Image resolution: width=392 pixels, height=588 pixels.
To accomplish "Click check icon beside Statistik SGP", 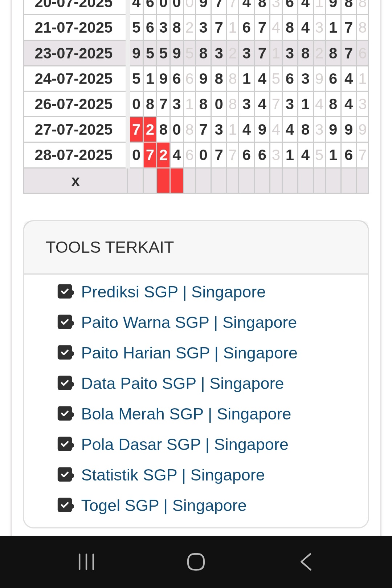I will point(66,475).
